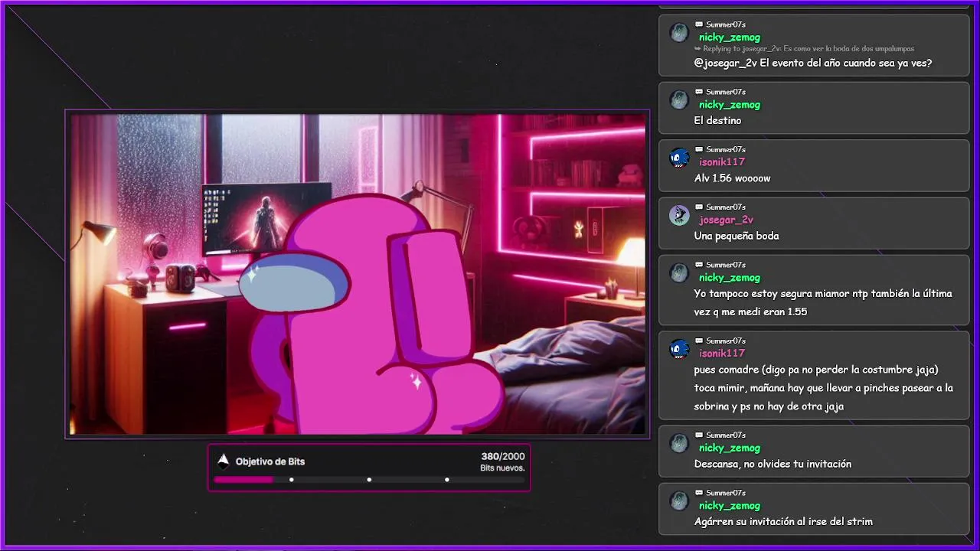This screenshot has width=980, height=551.
Task: Click the last milestone dot on the Bits bar
Action: point(447,480)
